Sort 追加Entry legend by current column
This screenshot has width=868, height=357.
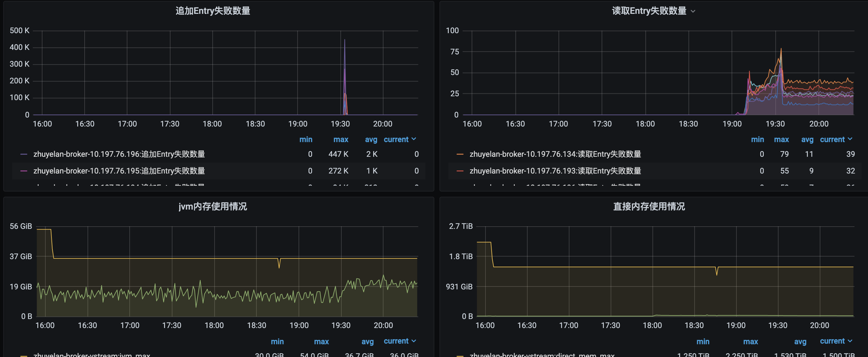click(396, 140)
